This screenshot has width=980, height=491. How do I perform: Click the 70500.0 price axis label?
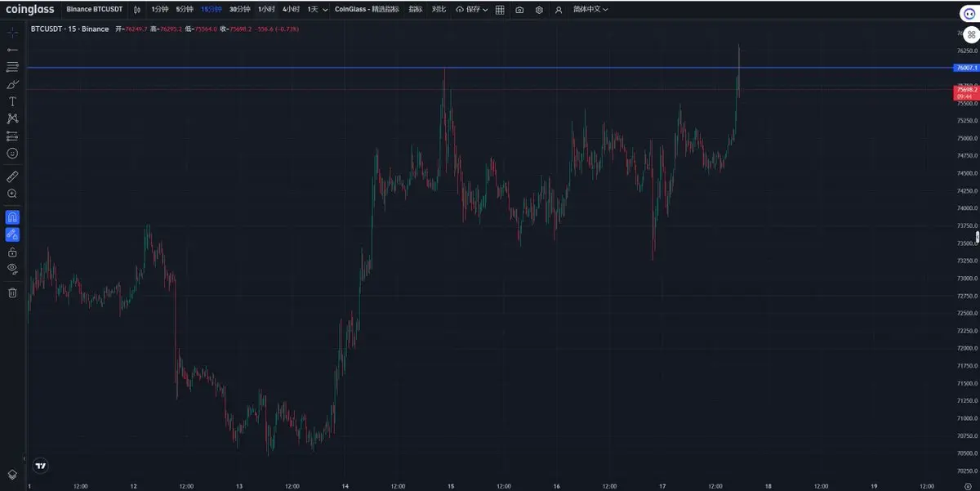[967, 453]
